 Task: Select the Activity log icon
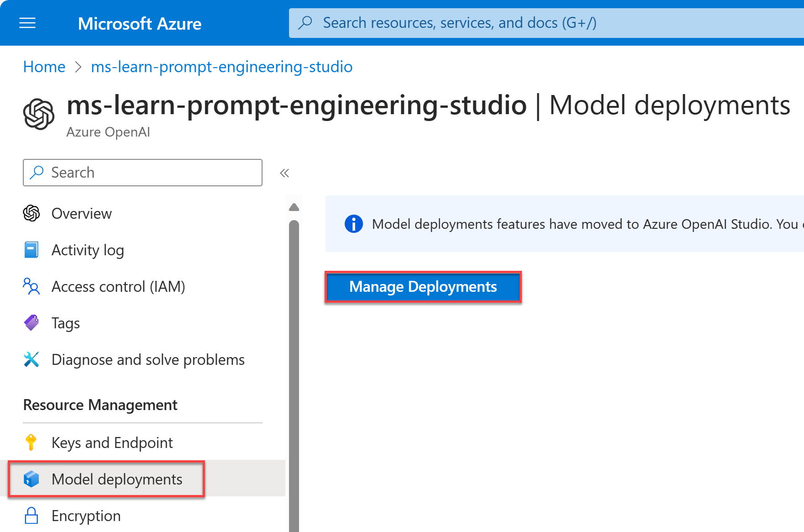pos(31,250)
